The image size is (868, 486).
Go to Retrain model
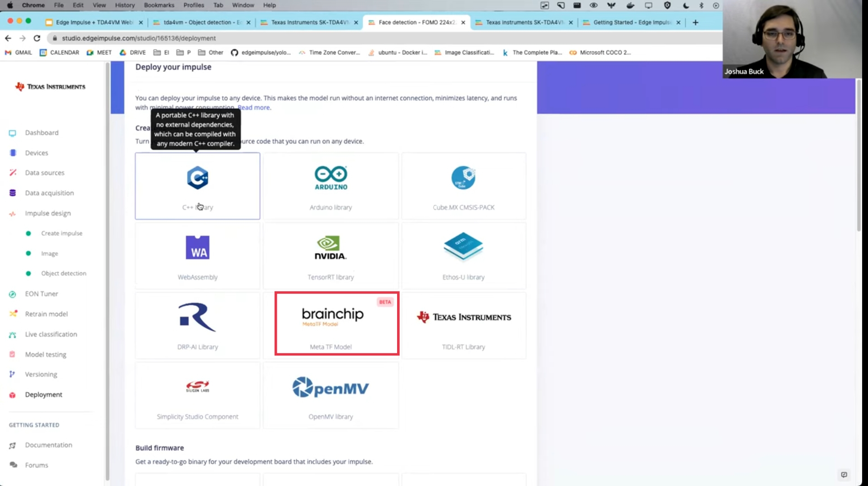pos(46,314)
